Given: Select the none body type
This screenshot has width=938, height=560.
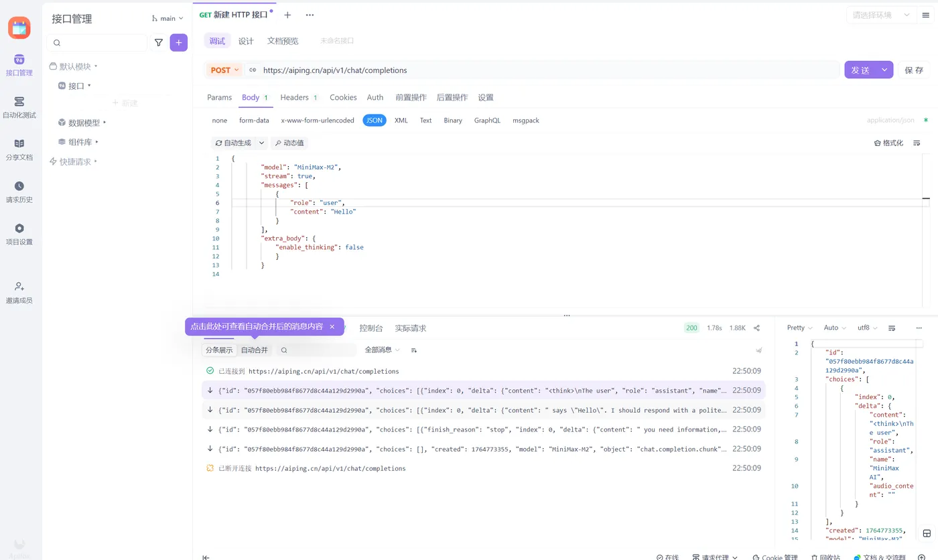Looking at the screenshot, I should tap(220, 121).
